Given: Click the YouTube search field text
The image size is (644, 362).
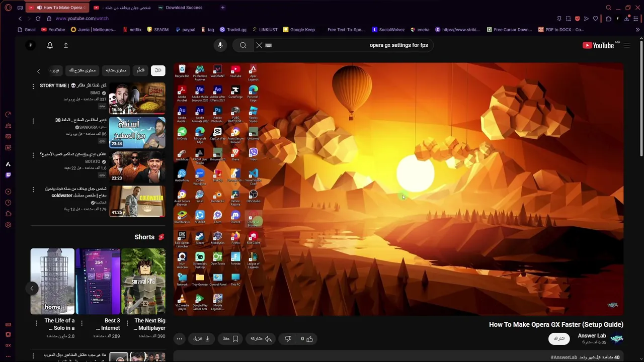Looking at the screenshot, I should (398, 45).
